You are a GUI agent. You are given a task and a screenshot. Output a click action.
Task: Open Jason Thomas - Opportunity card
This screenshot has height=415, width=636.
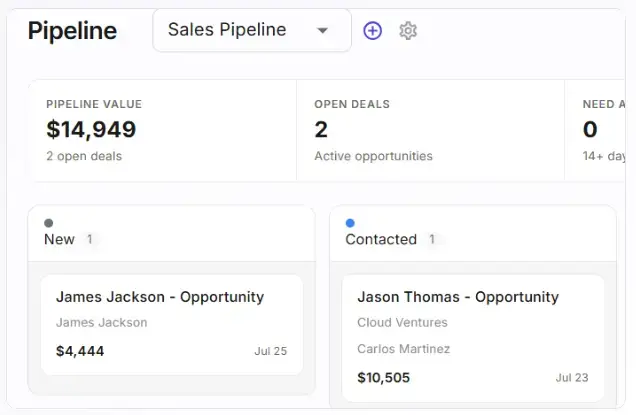coord(473,338)
